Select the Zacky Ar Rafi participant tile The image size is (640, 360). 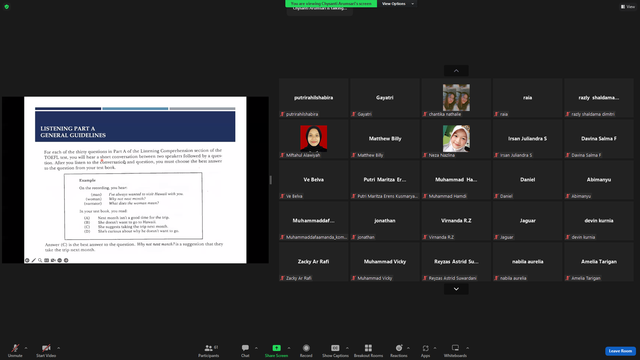click(313, 262)
